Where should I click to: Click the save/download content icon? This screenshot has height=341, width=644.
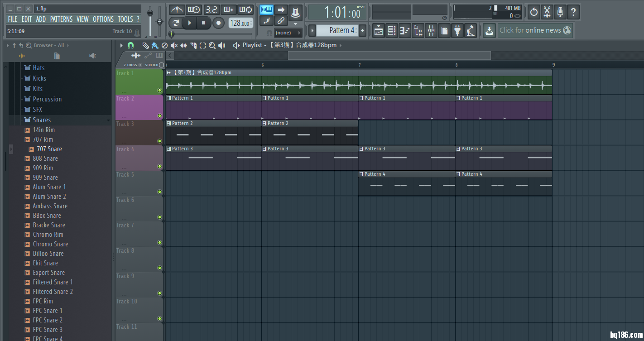[489, 31]
